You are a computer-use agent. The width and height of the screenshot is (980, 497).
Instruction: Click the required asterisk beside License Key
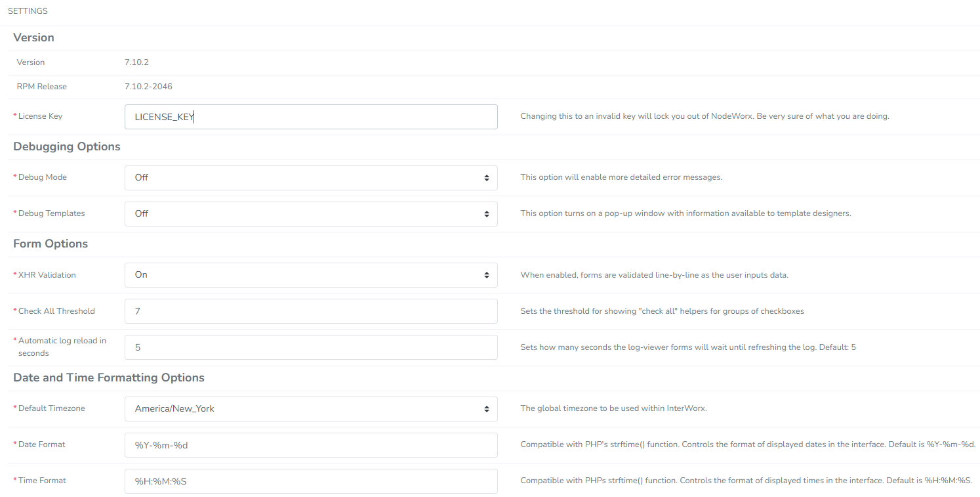pyautogui.click(x=14, y=116)
